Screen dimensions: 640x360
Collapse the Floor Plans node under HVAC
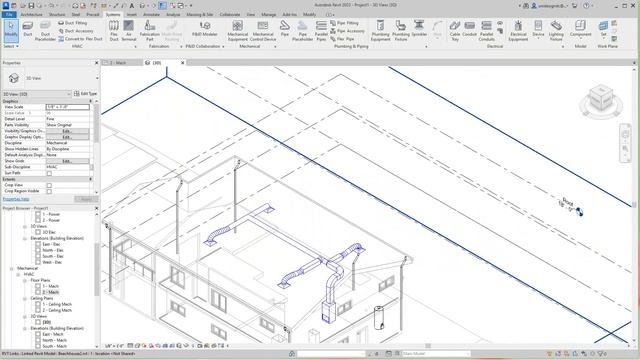25,280
